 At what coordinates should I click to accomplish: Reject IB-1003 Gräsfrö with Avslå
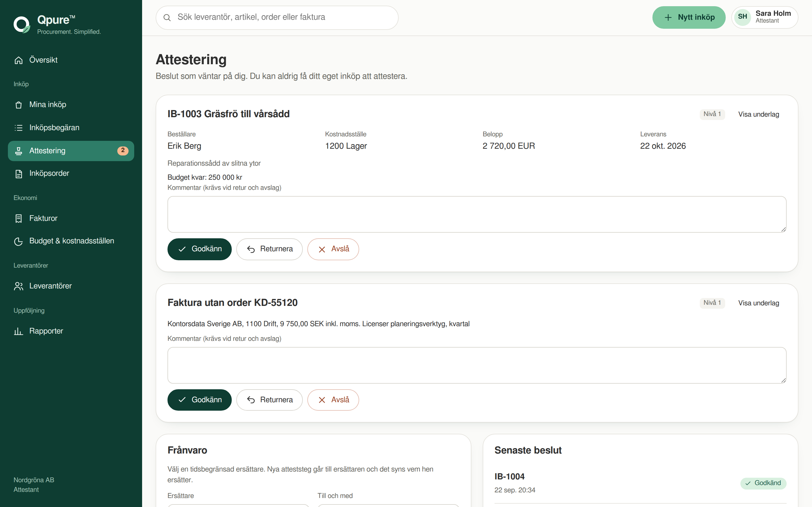point(333,249)
